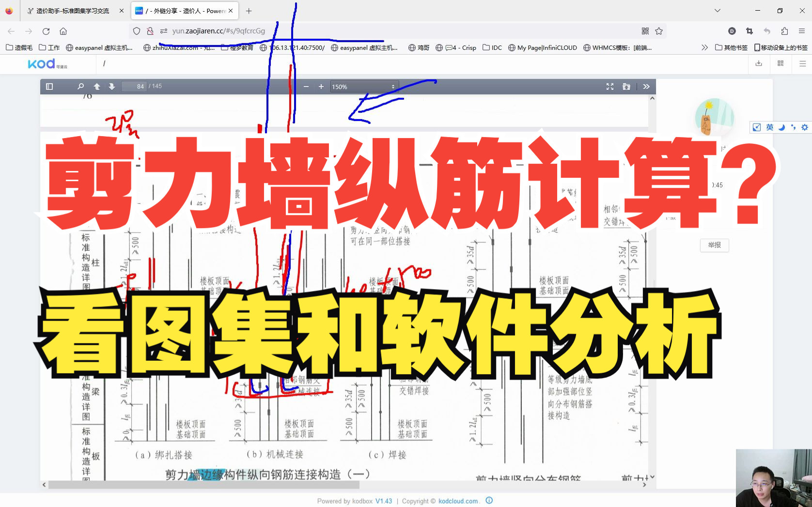Show share QR code in kod header
This screenshot has width=812, height=507.
[x=781, y=63]
